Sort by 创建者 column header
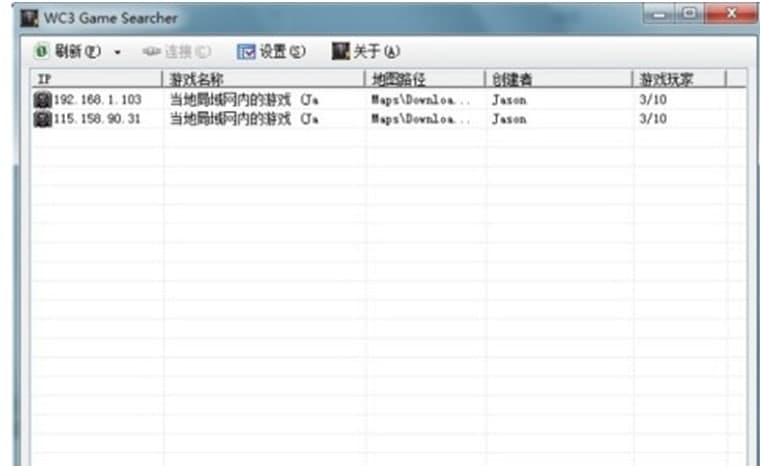762x468 pixels. [559, 79]
